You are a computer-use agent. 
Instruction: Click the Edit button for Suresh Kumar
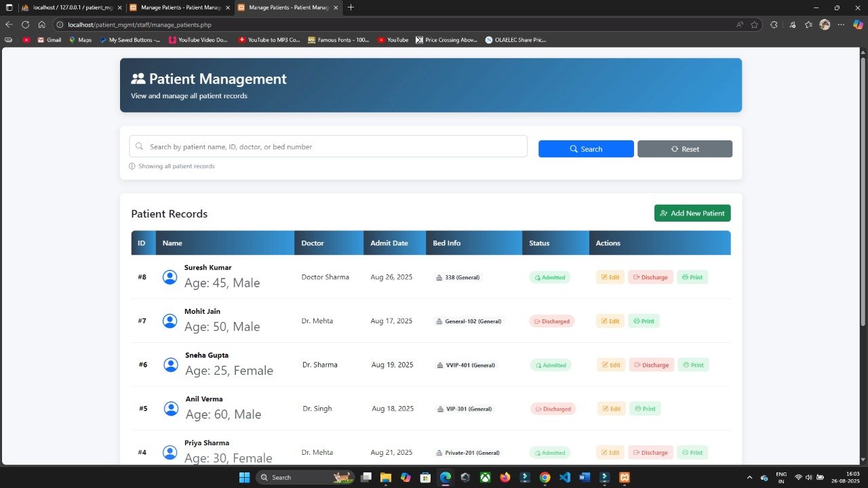point(610,277)
